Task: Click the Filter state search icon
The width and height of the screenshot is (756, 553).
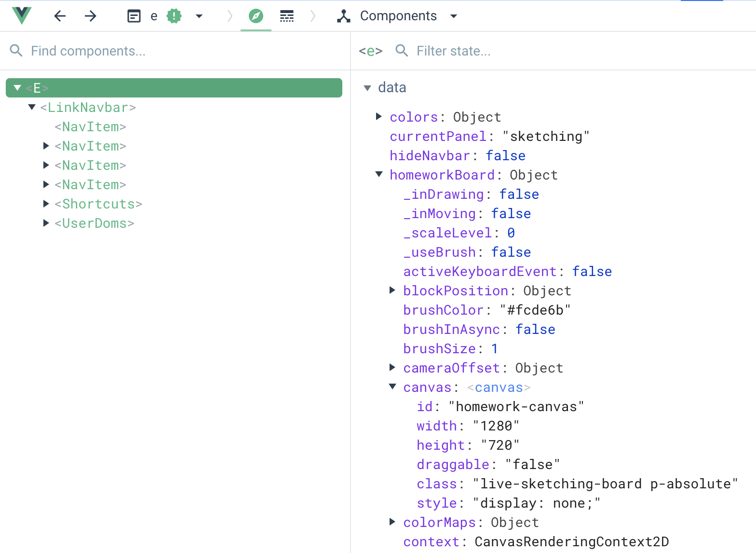Action: tap(402, 51)
